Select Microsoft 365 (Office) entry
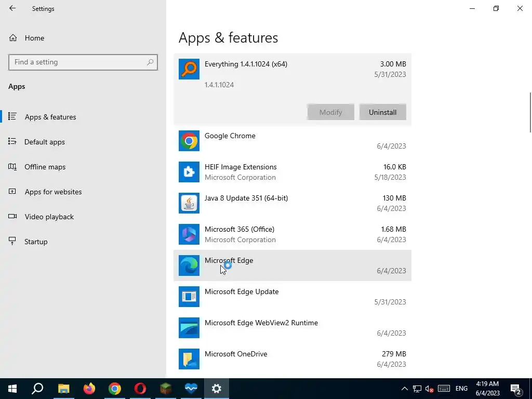532x399 pixels. tap(292, 234)
